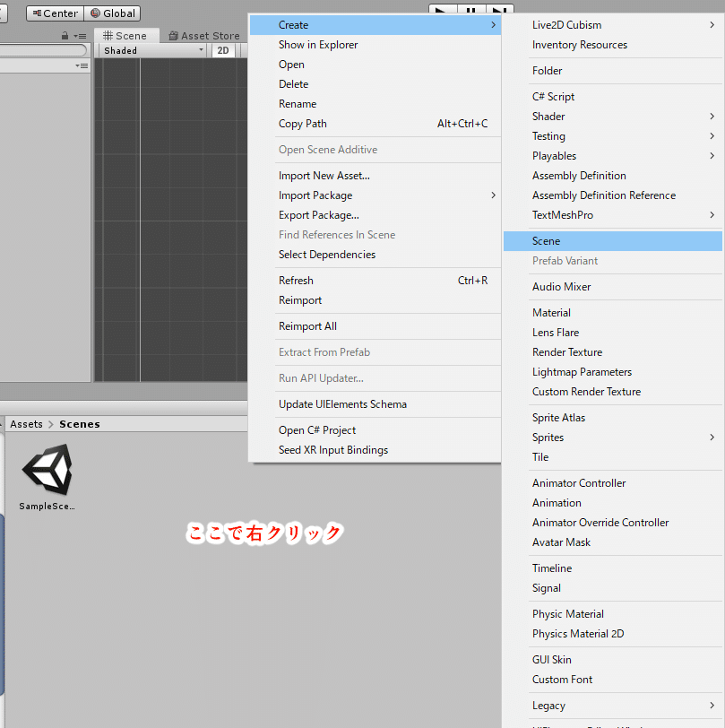Toggle the Global handle rotation button

(112, 13)
